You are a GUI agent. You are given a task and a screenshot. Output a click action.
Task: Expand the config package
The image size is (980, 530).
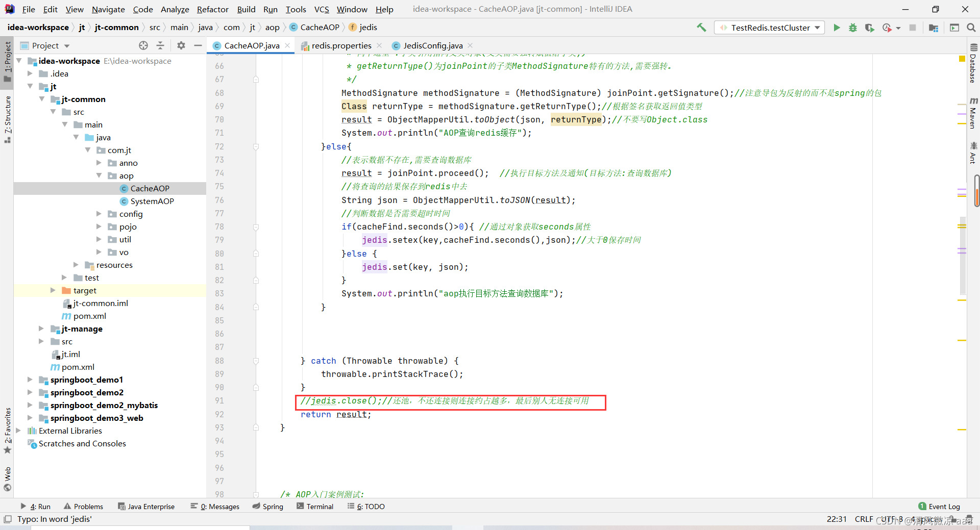99,214
